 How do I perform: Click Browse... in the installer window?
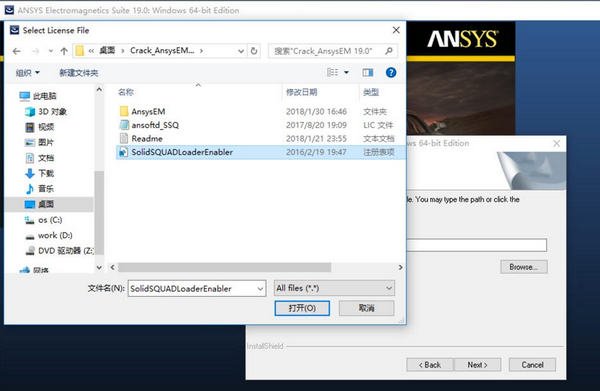(x=524, y=267)
